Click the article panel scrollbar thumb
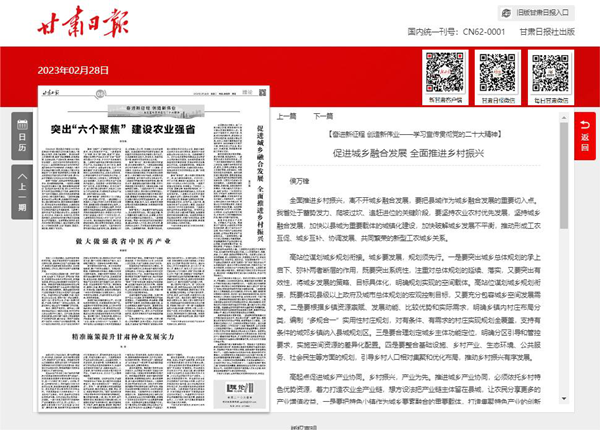This screenshot has width=600, height=430. pos(564,175)
